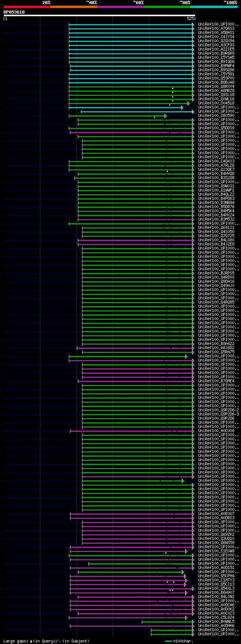The width and height of the screenshot is (241, 644).
Task: Open hit UniRef100_A5BAS1
Action: point(216,32)
